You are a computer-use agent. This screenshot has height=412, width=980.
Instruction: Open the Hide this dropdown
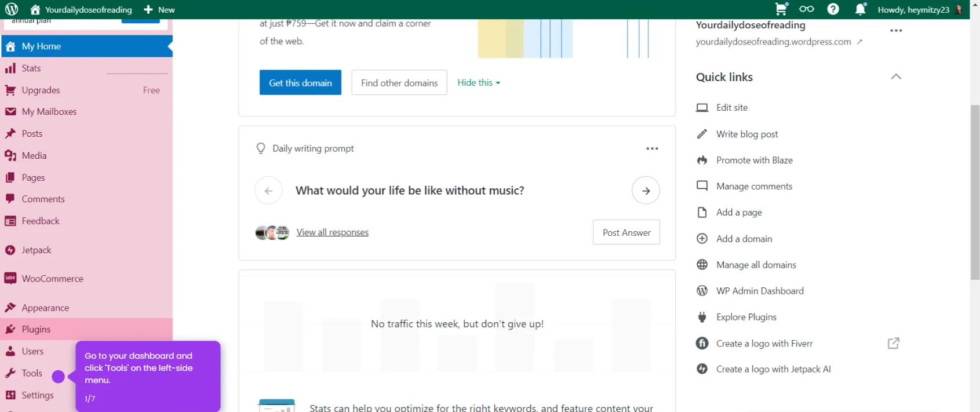[479, 82]
